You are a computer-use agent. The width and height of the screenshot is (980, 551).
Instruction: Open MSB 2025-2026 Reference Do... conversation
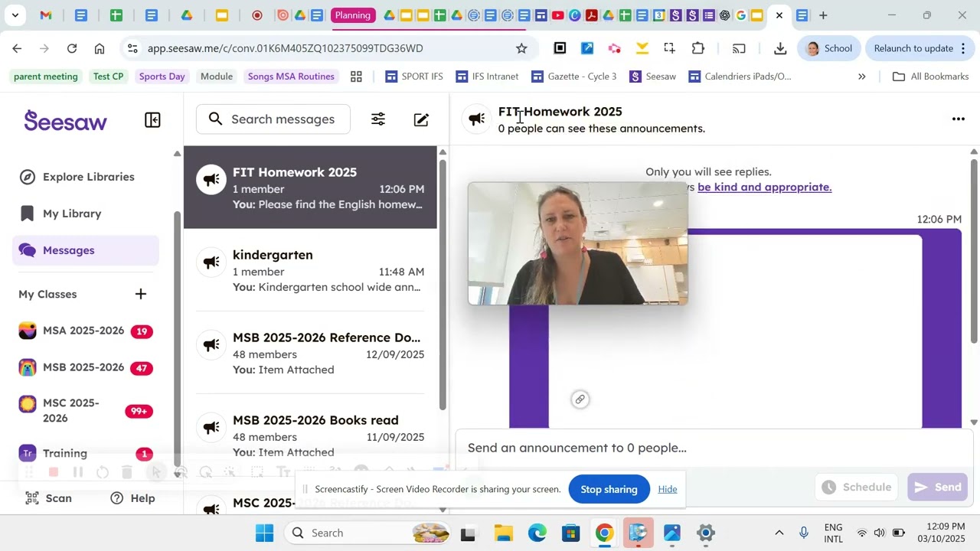click(311, 353)
